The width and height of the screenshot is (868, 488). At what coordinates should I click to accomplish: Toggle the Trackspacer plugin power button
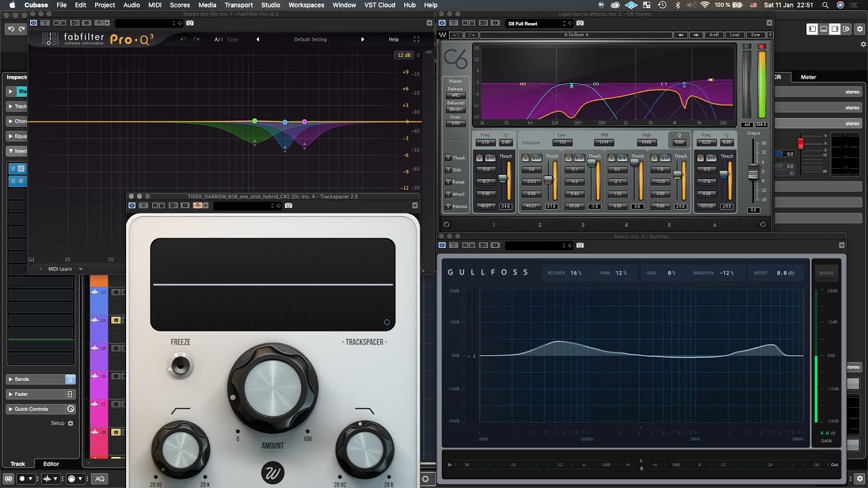coord(132,205)
